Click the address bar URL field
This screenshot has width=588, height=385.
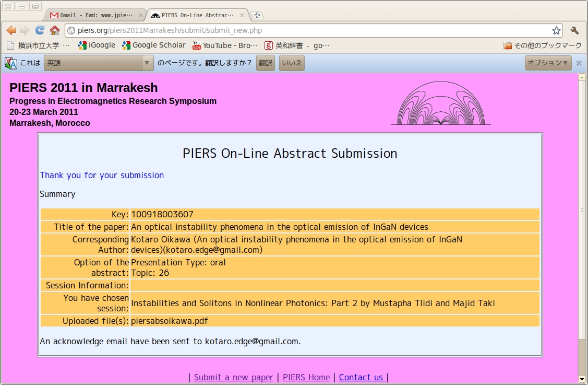pos(313,30)
